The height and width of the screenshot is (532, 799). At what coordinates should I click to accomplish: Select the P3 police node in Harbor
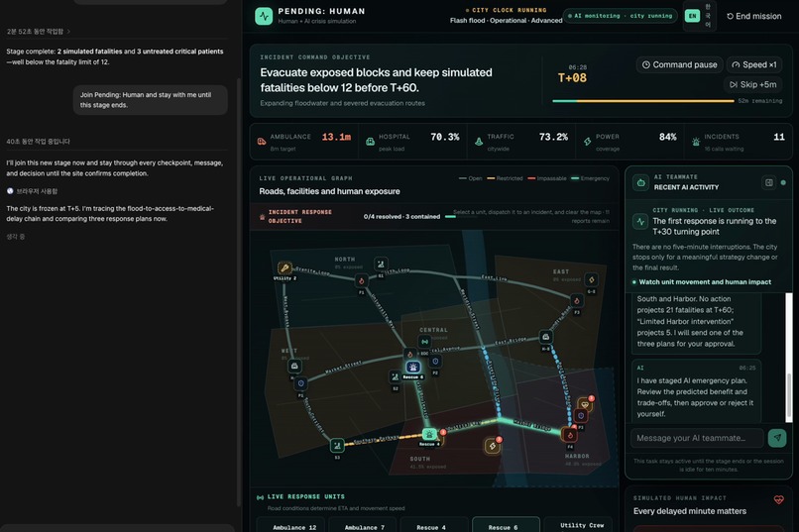click(x=581, y=416)
